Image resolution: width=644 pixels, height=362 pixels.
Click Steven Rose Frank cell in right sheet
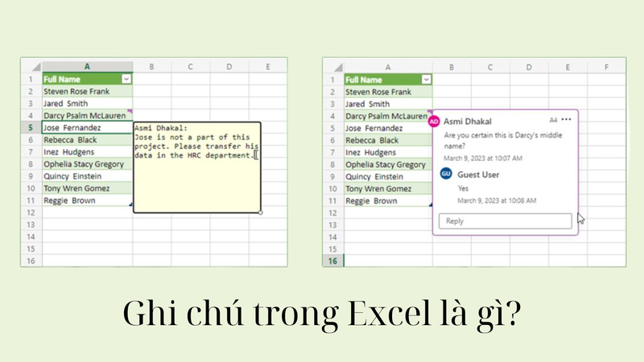pyautogui.click(x=388, y=92)
